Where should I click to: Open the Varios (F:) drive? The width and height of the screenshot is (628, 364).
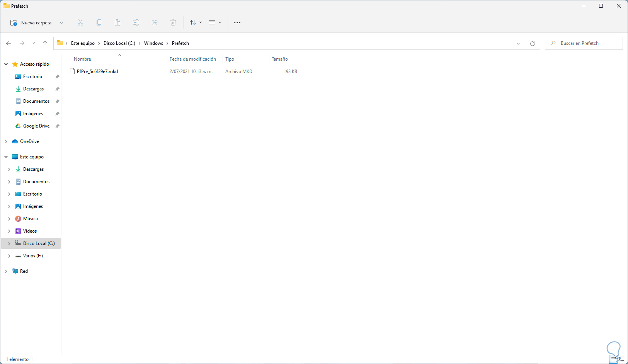(x=33, y=256)
